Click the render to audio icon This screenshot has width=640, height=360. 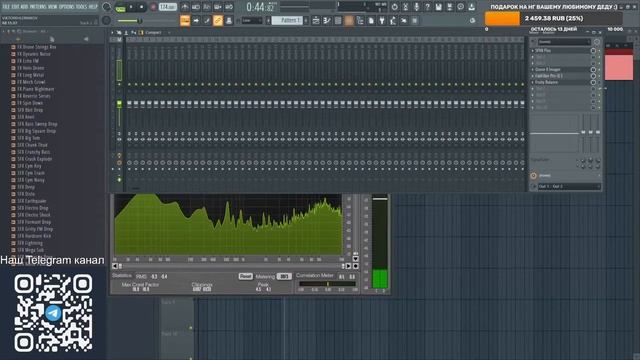[449, 7]
